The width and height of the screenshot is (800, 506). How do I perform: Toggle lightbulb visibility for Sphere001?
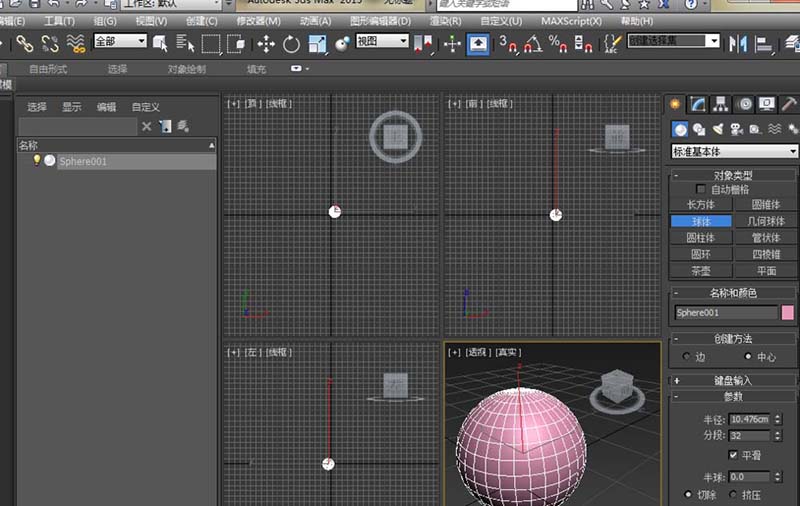tap(37, 160)
